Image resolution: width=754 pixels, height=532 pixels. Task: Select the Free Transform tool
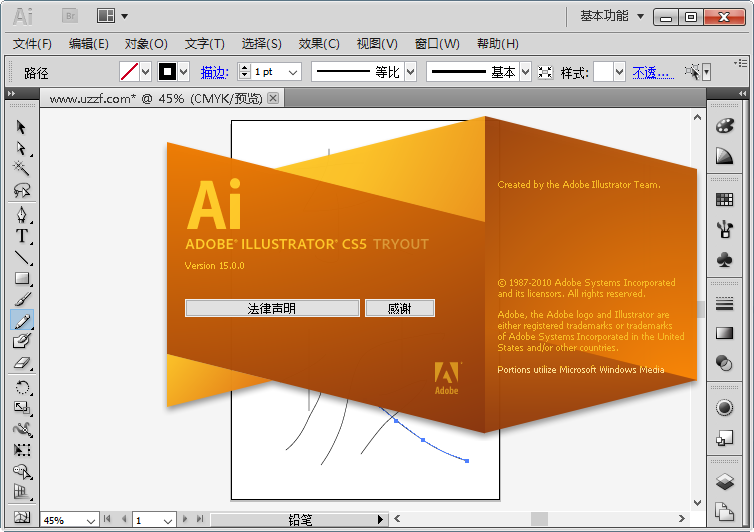pyautogui.click(x=21, y=450)
